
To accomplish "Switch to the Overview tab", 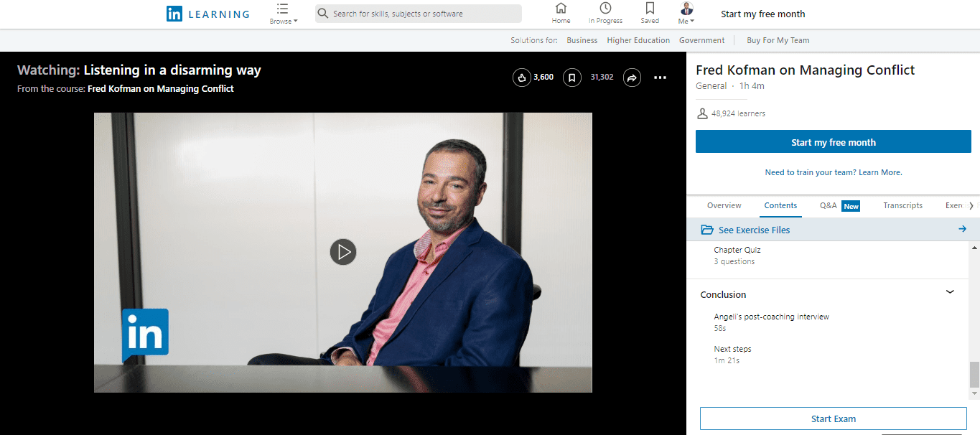I will coord(724,205).
